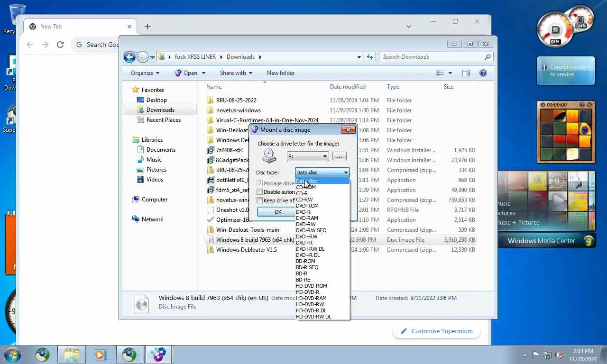The height and width of the screenshot is (364, 607).
Task: Click the WinCDEmu taskbar icon
Action: 158,355
